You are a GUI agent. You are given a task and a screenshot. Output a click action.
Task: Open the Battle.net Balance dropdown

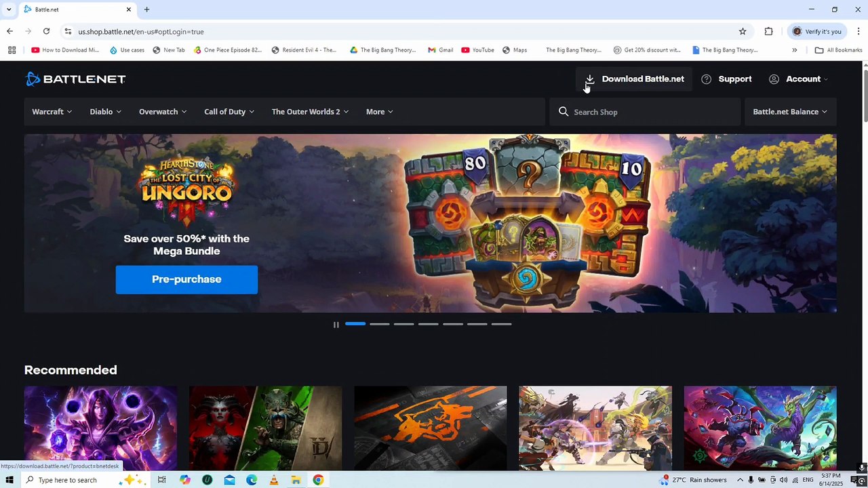pyautogui.click(x=790, y=112)
